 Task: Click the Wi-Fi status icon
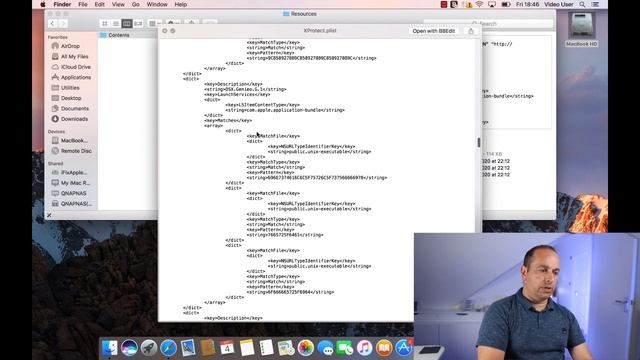480,4
